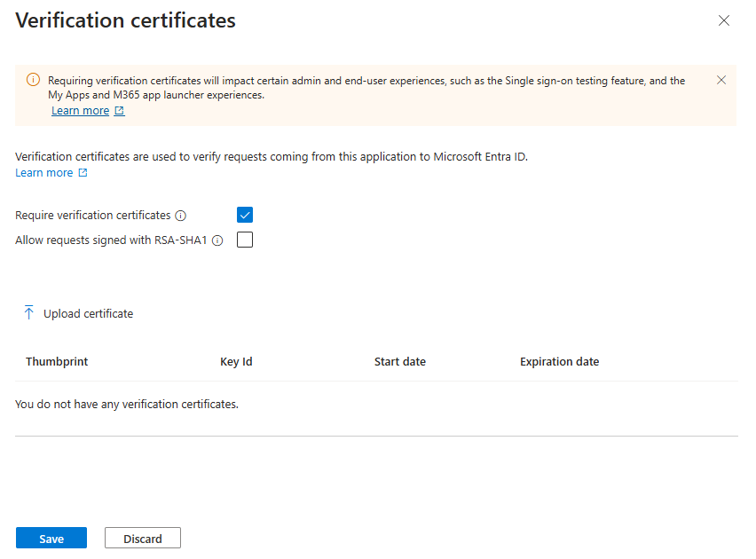Show info tooltip for Require verification certificates

pos(181,216)
